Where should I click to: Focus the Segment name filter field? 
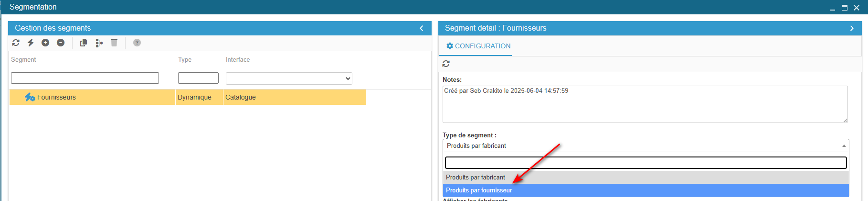85,78
